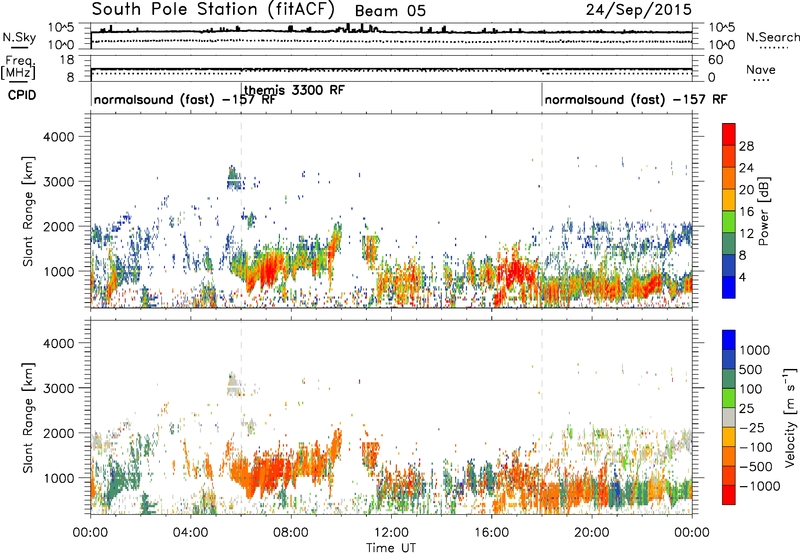The height and width of the screenshot is (554, 800).
Task: Click the '12:00' time axis label
Action: coord(391,533)
